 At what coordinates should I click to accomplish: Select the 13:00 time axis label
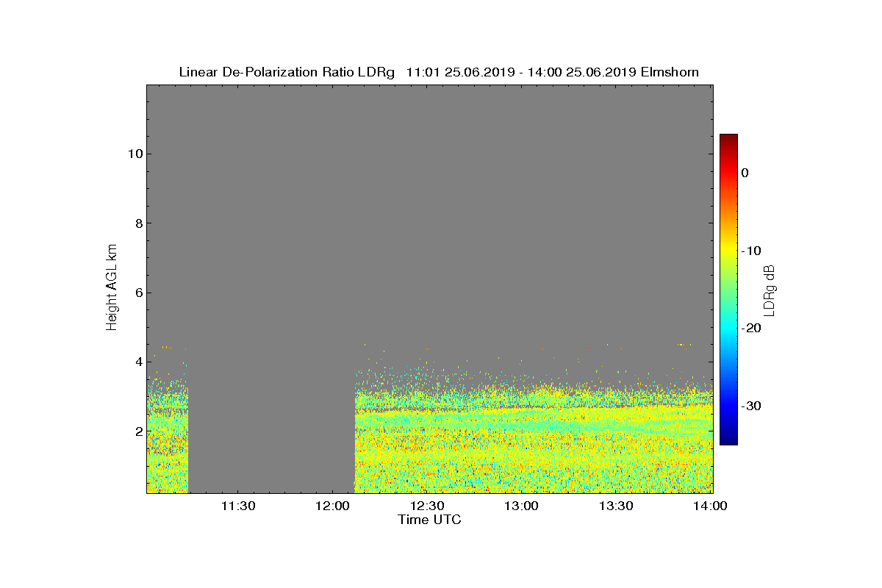point(522,506)
